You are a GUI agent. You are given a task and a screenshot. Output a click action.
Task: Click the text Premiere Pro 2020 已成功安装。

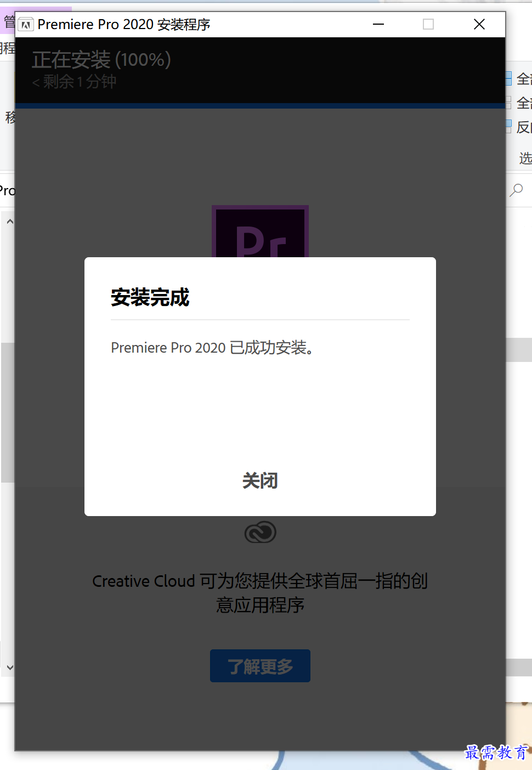(212, 348)
